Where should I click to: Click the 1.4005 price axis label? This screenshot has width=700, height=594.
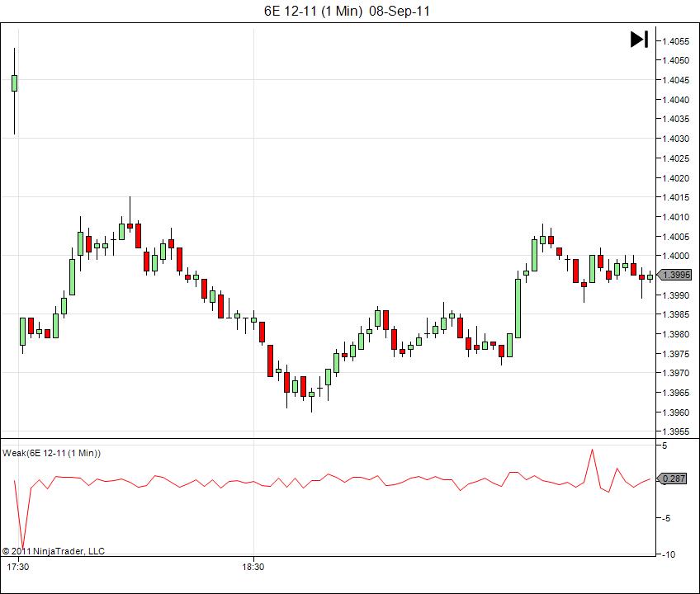pyautogui.click(x=675, y=237)
